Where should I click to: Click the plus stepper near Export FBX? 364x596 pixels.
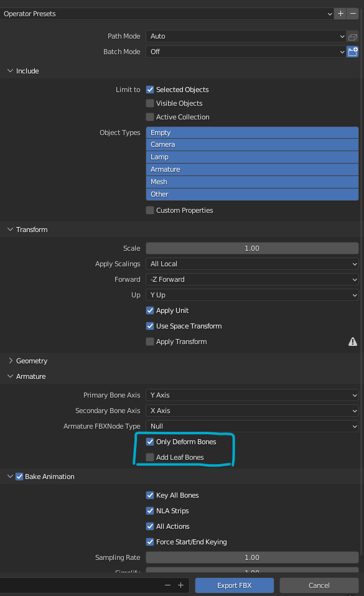[180, 585]
